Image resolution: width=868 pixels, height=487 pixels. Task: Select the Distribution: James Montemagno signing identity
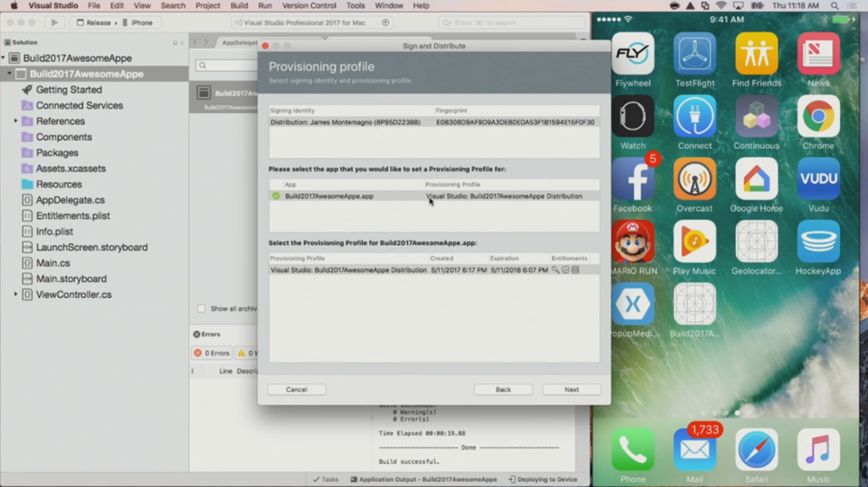coord(434,122)
